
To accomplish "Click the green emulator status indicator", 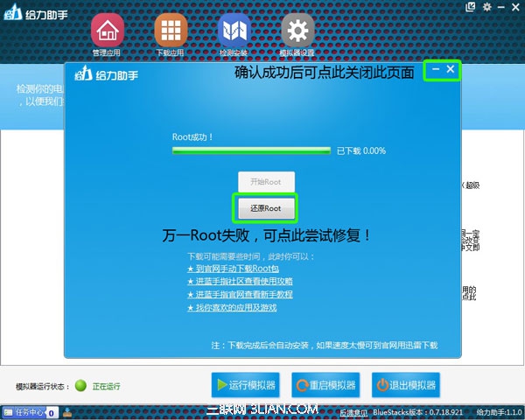I will [80, 386].
